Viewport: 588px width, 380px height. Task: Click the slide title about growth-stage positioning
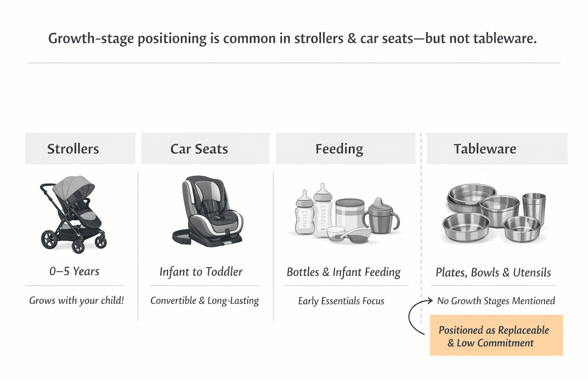(x=292, y=38)
